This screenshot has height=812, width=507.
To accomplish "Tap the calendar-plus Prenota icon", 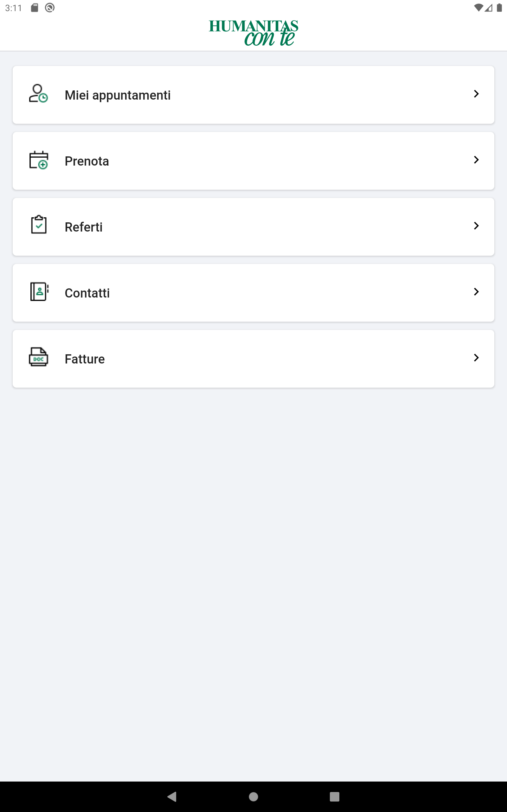I will click(x=39, y=160).
